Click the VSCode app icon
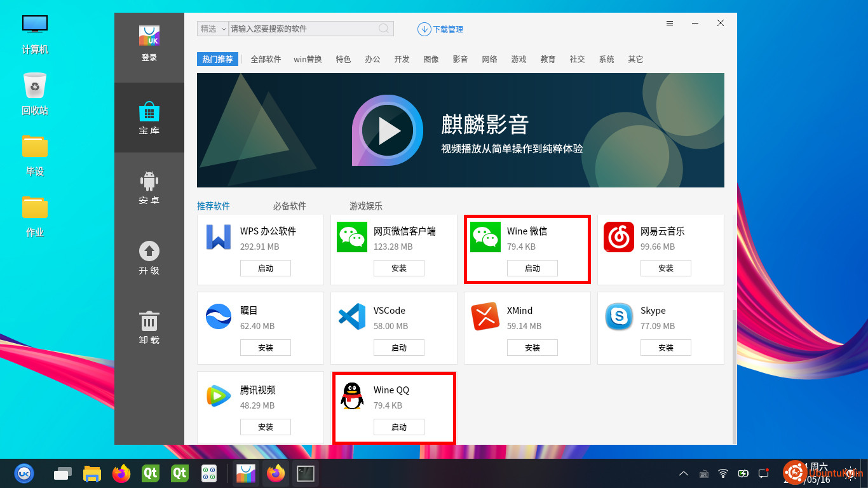Viewport: 868px width, 488px height. pos(352,316)
